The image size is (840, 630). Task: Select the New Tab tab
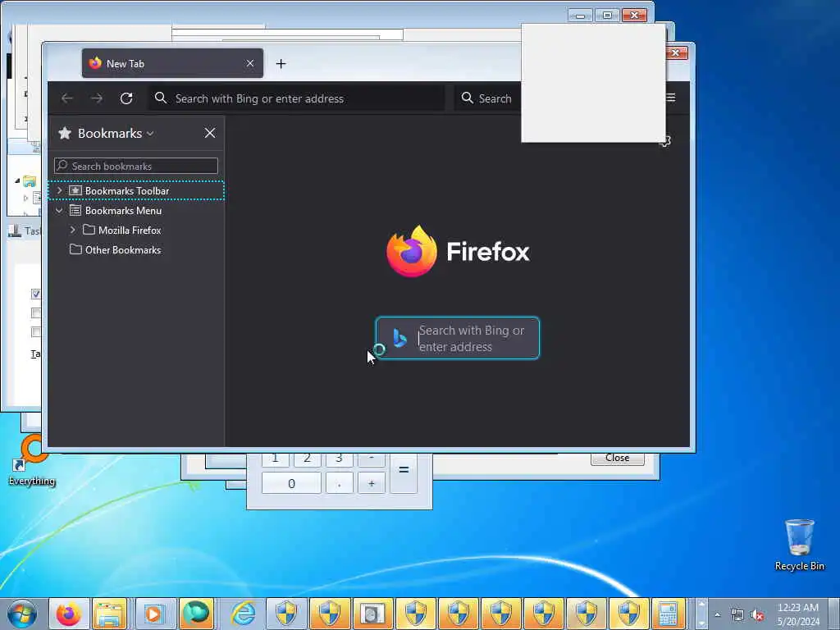tap(172, 63)
